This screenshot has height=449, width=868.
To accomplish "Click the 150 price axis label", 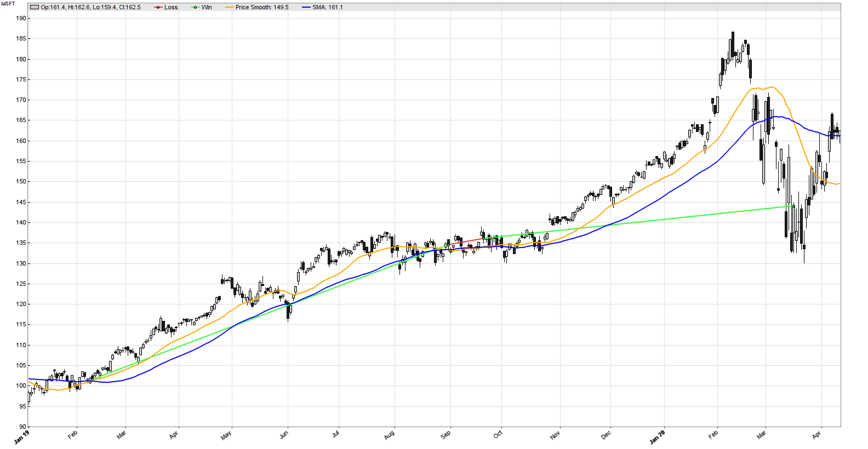I will click(x=21, y=182).
